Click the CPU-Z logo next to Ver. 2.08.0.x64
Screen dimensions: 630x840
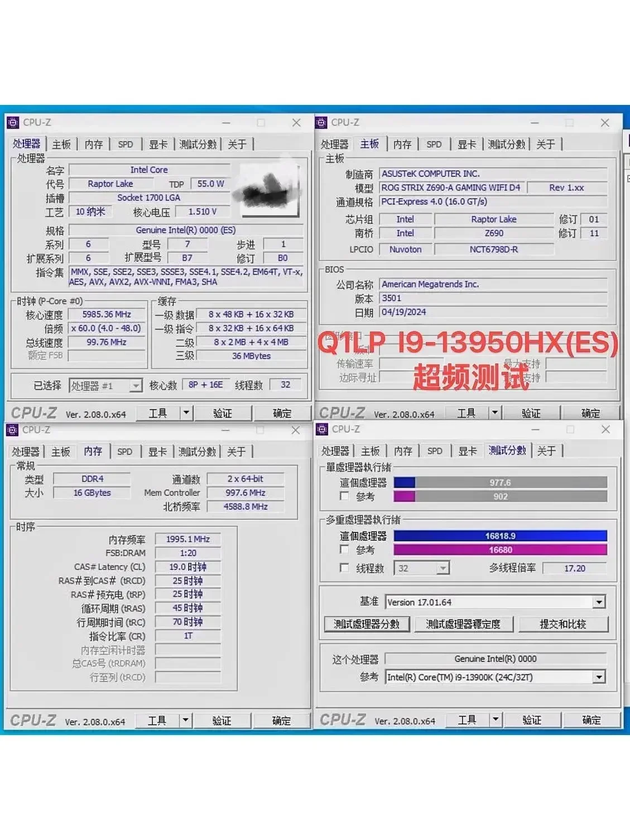pos(35,413)
